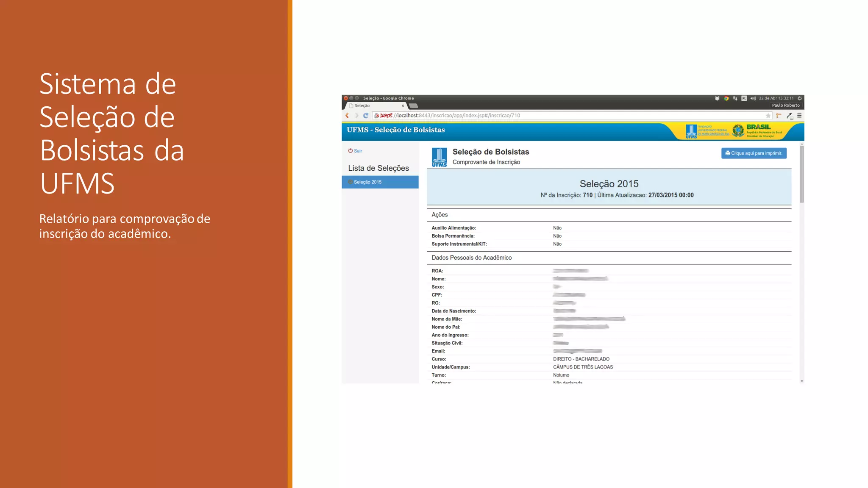Reload the page with refresh icon
868x488 pixels.
(x=366, y=115)
